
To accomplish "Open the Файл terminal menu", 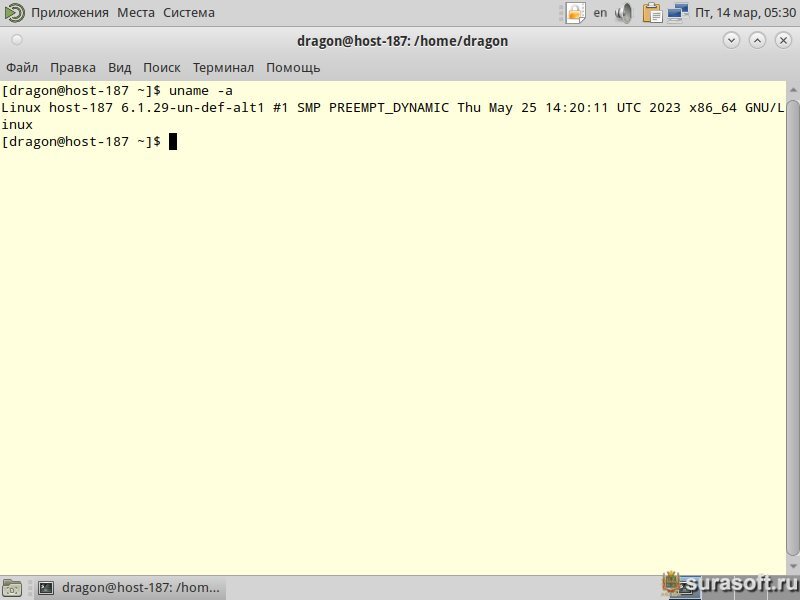I will [x=22, y=67].
